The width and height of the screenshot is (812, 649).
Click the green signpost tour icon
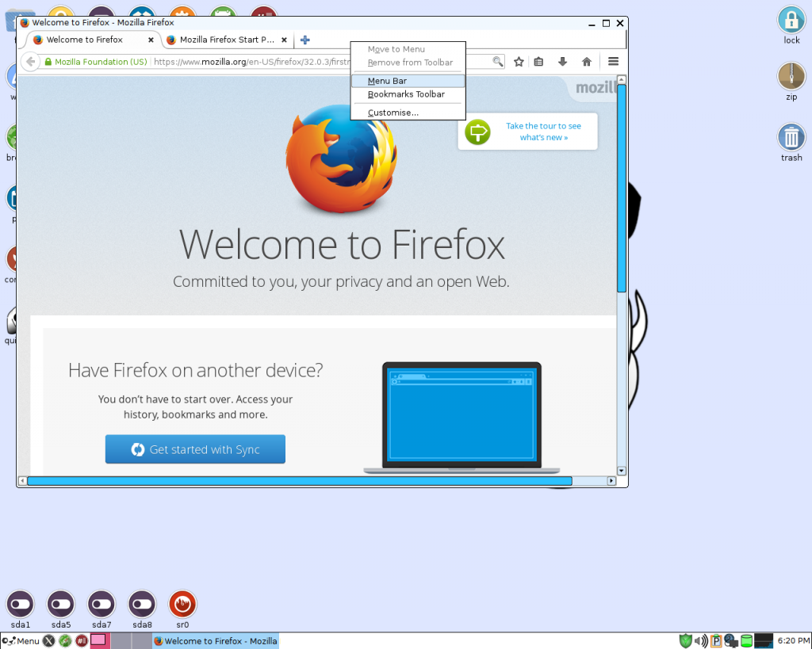click(477, 132)
